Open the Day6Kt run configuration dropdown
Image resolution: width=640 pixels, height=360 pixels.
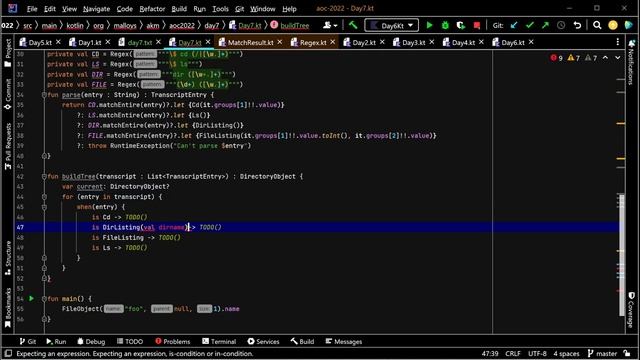click(391, 25)
